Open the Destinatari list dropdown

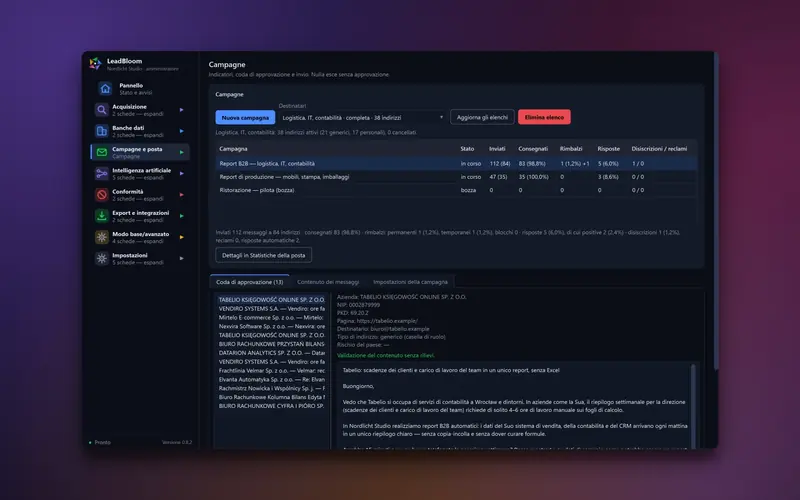click(x=362, y=117)
